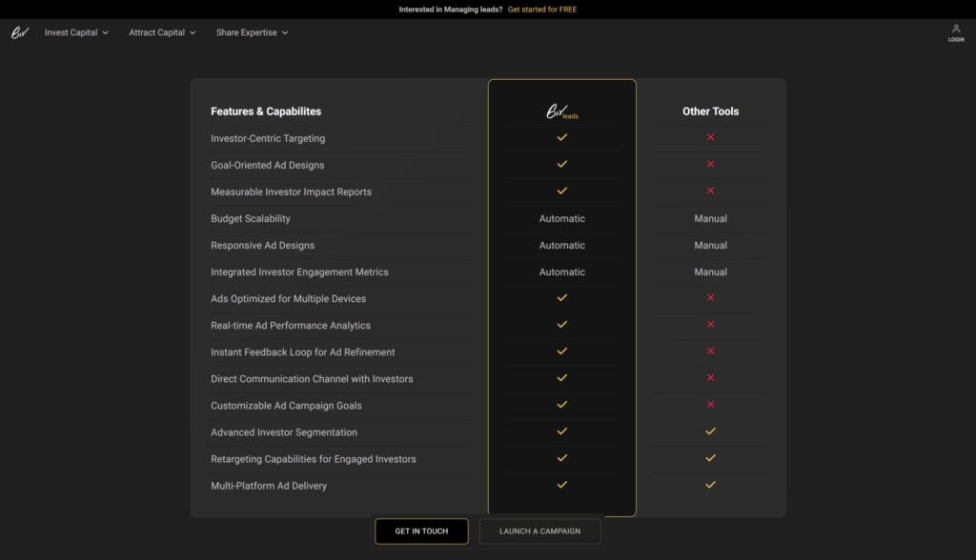The image size is (976, 560).
Task: Click Automatic value for Responsive Ad Designs
Action: pos(562,246)
